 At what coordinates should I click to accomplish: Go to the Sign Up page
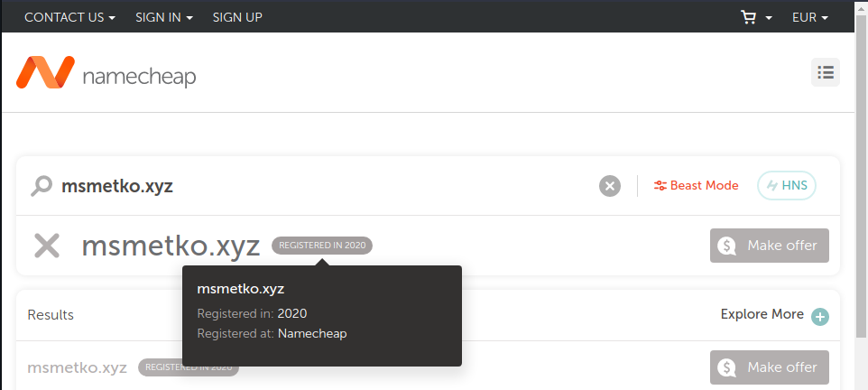coord(237,17)
